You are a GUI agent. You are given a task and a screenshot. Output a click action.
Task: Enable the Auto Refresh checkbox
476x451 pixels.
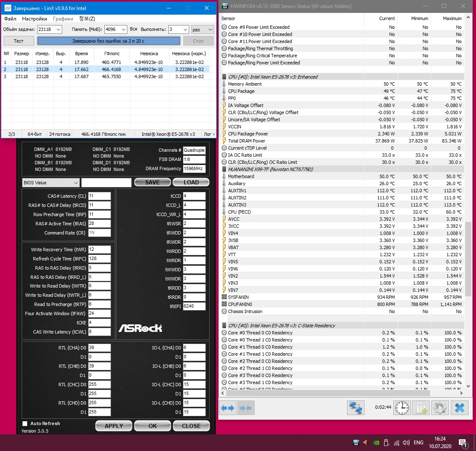tap(25, 423)
